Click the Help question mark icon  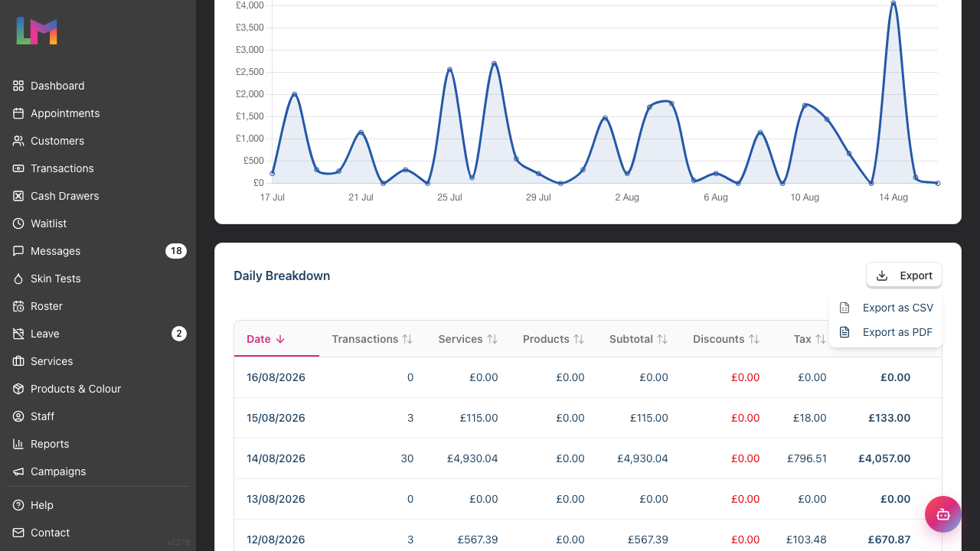(x=18, y=505)
